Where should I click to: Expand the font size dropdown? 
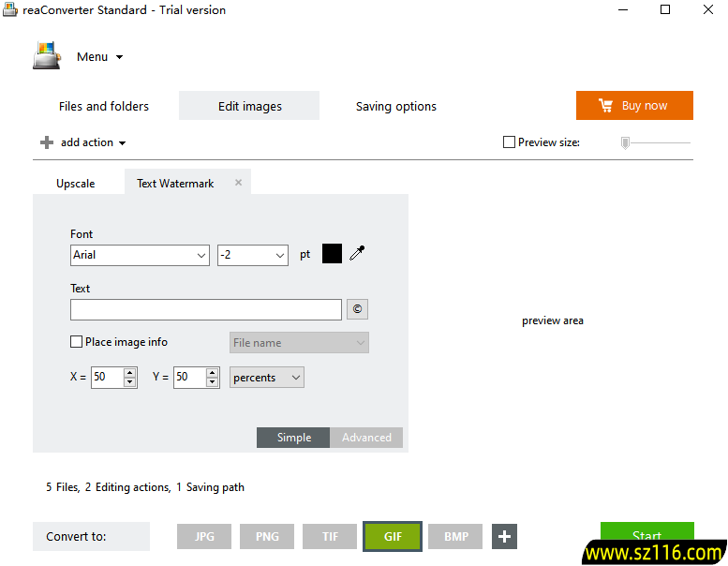point(253,255)
